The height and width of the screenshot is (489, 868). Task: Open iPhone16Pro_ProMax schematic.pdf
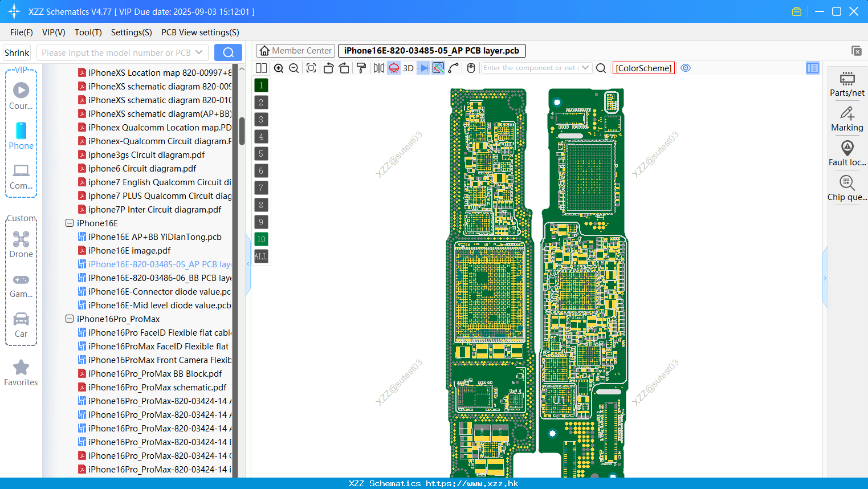pos(157,388)
